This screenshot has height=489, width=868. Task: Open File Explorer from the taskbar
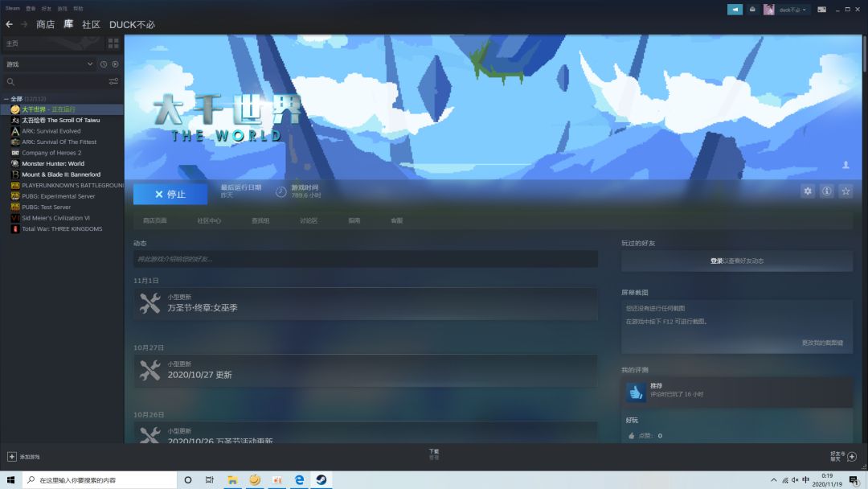[x=232, y=479]
